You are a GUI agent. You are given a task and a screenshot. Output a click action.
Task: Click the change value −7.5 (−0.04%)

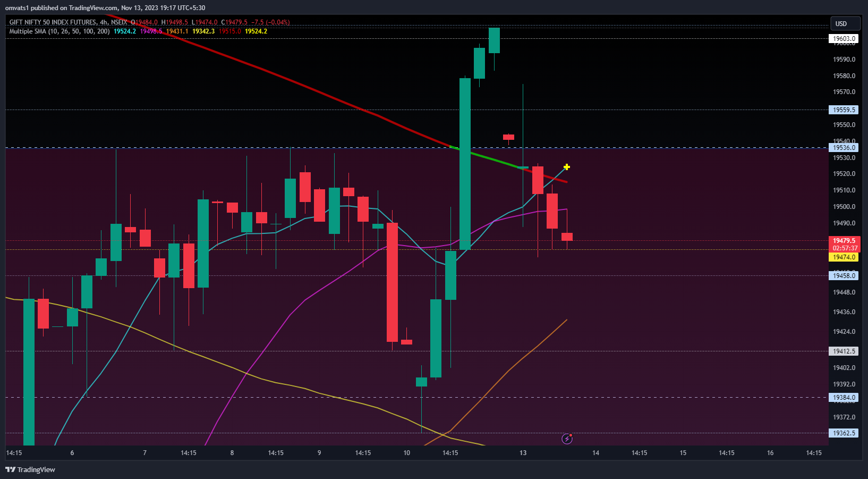(271, 22)
